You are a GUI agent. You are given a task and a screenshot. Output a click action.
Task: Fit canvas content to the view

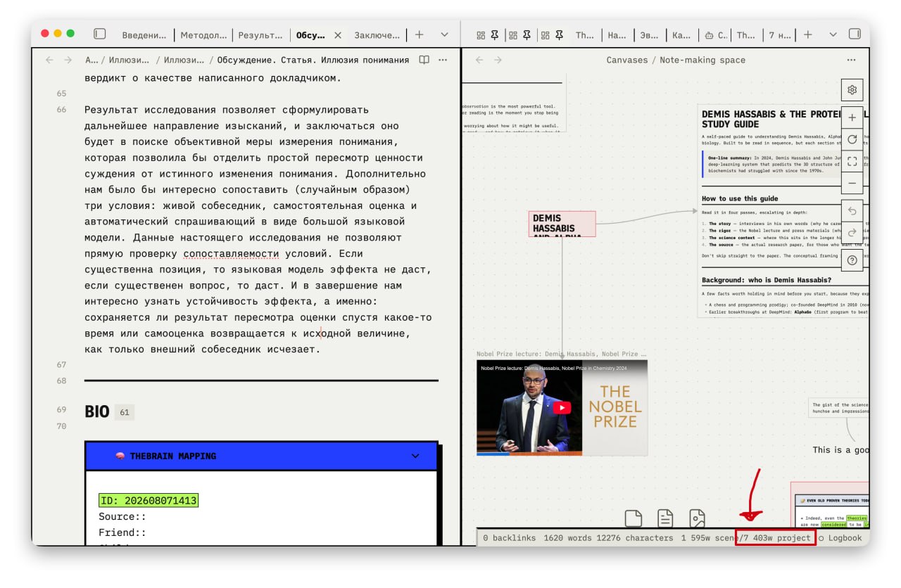coord(852,161)
